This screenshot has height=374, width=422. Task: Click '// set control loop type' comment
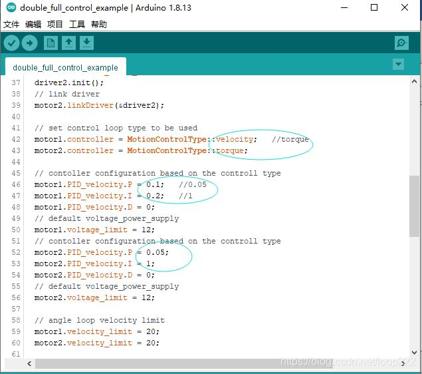tap(116, 128)
